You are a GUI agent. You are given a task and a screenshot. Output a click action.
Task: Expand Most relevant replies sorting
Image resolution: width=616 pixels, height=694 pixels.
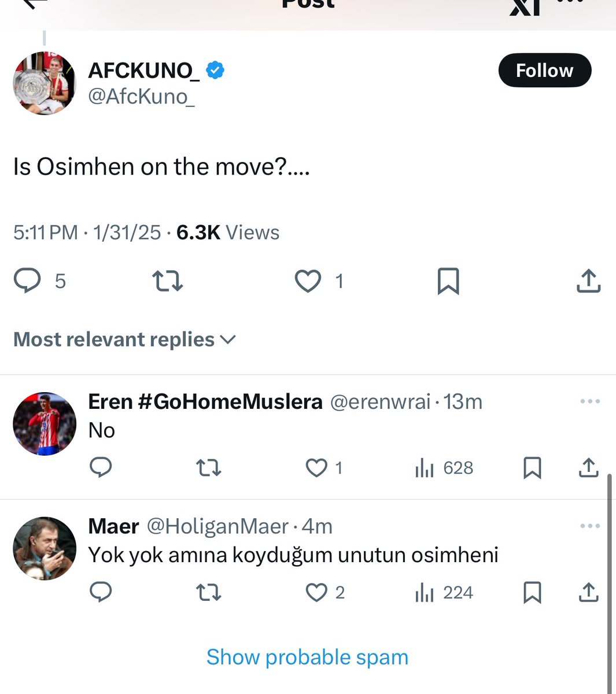(124, 339)
